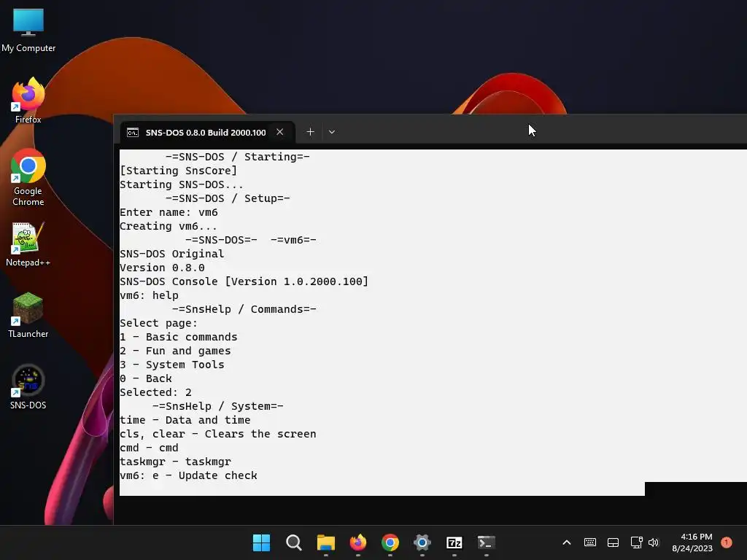Open SNS-DOS desktop shortcut
This screenshot has height=560, width=747.
click(x=28, y=386)
